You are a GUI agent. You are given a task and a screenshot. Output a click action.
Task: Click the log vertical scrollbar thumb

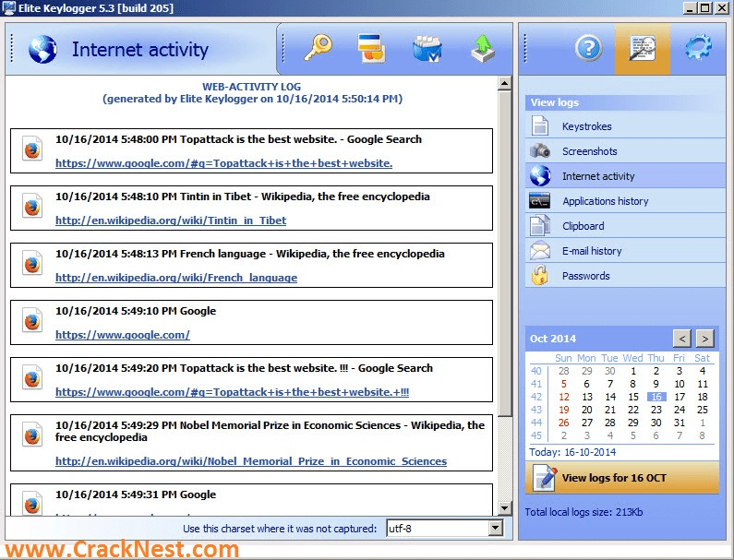tap(505, 253)
